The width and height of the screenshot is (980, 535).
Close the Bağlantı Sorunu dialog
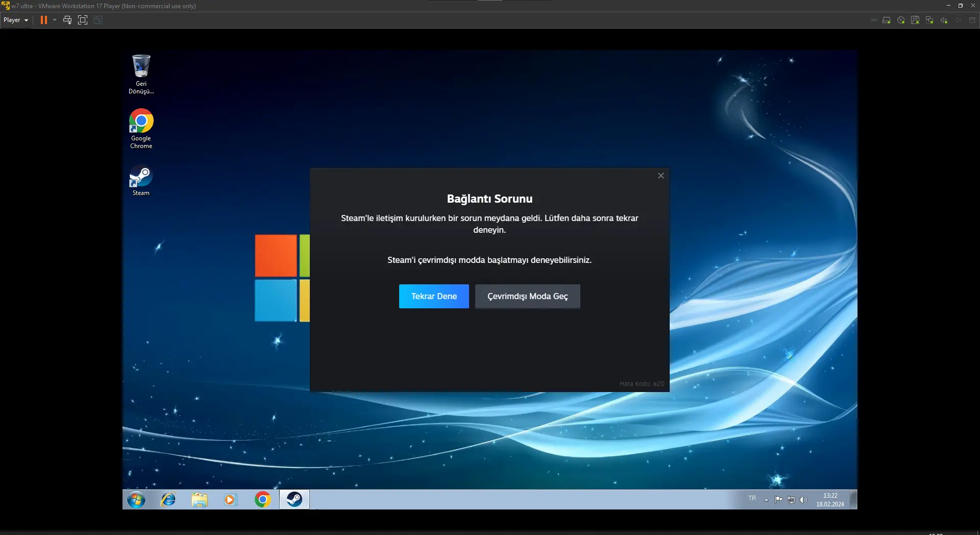click(661, 176)
